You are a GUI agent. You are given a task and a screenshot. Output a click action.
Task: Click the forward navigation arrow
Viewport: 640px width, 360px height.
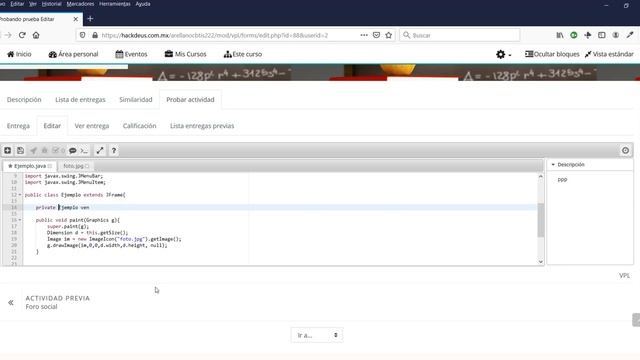[8, 36]
